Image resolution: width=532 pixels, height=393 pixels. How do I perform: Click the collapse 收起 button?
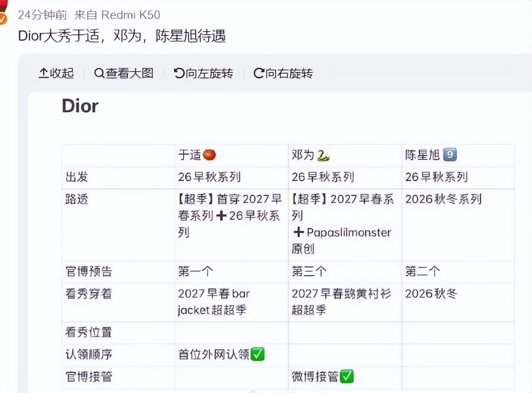57,73
